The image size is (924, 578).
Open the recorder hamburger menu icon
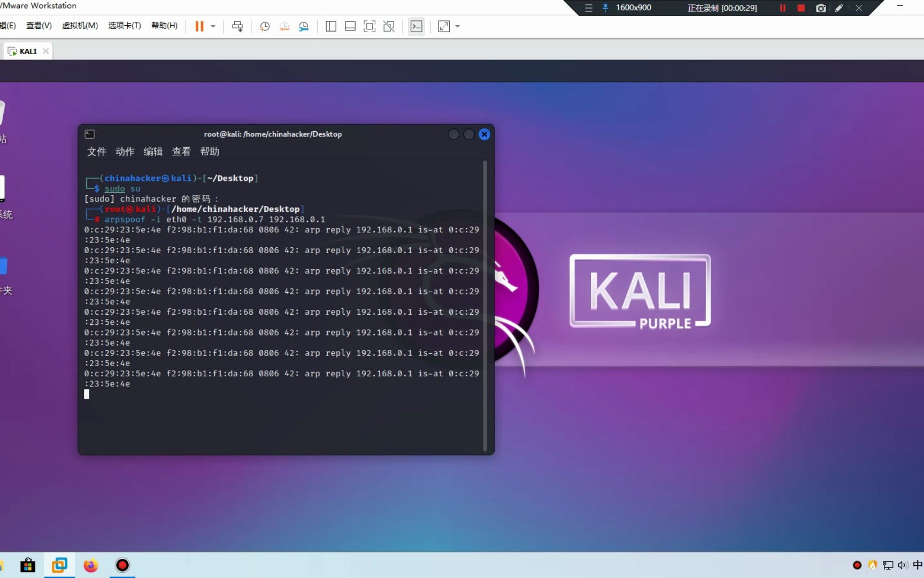[589, 8]
